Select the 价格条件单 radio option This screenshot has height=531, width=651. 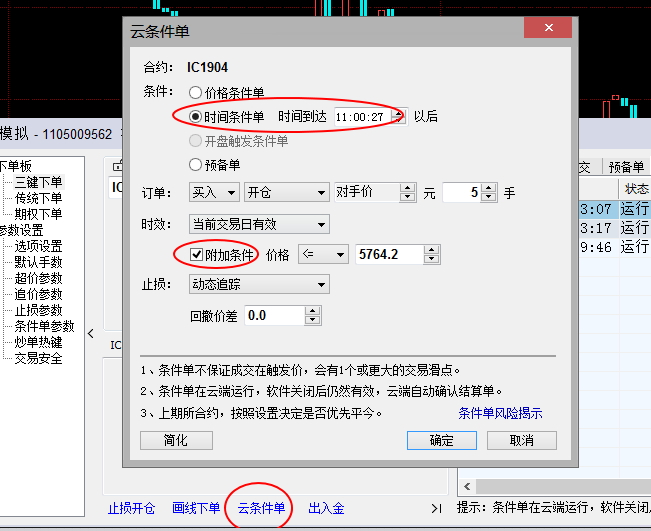(195, 92)
